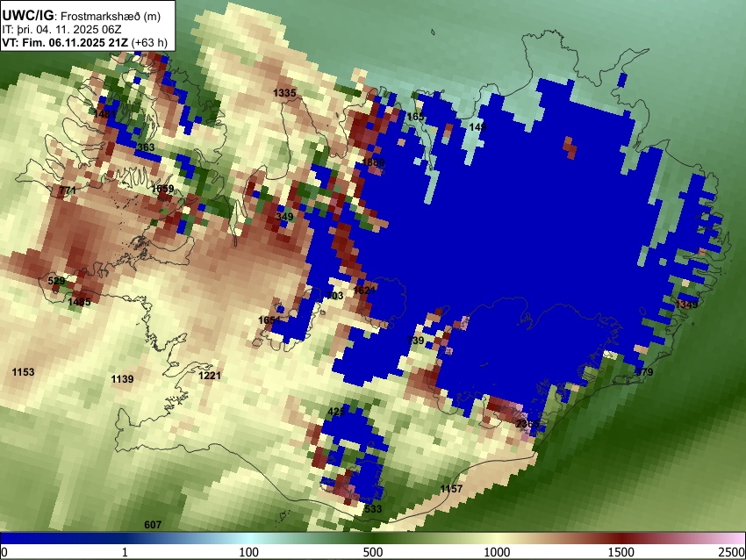This screenshot has width=746, height=560.
Task: Click the map value label 425
Action: (336, 412)
